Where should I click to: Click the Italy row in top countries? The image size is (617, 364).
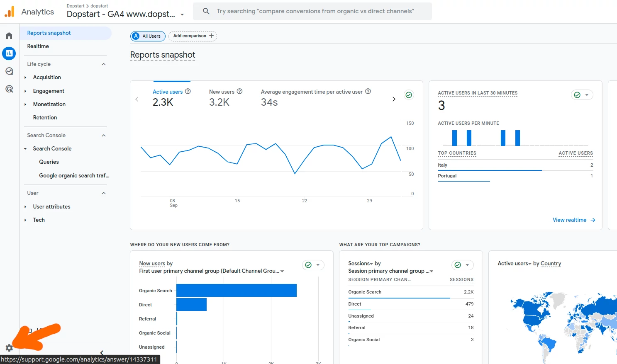515,165
